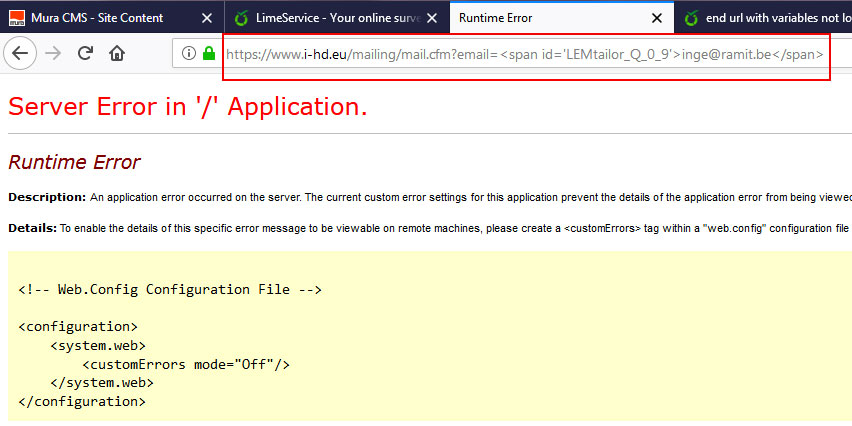Reload the current page
This screenshot has height=426, width=852.
point(86,53)
